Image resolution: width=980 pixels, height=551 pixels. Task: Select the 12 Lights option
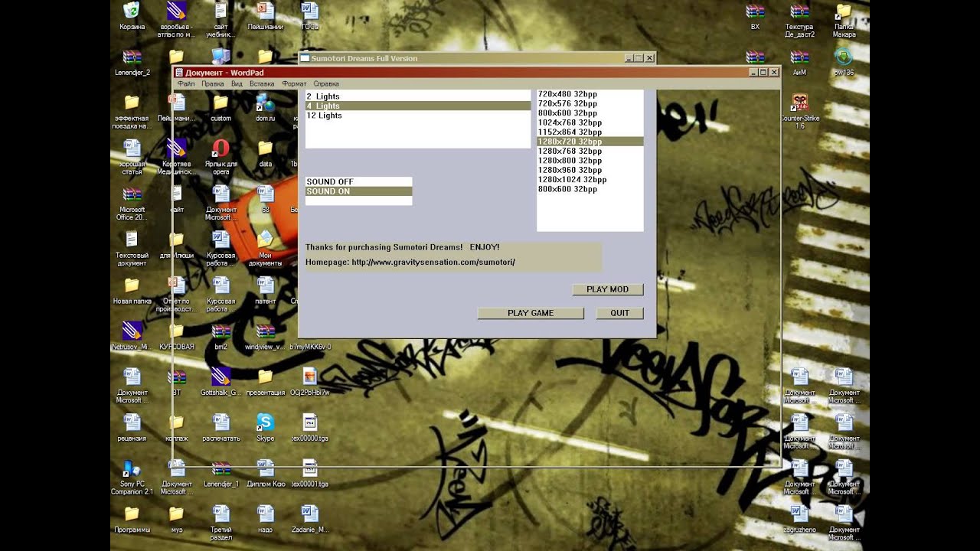[418, 116]
